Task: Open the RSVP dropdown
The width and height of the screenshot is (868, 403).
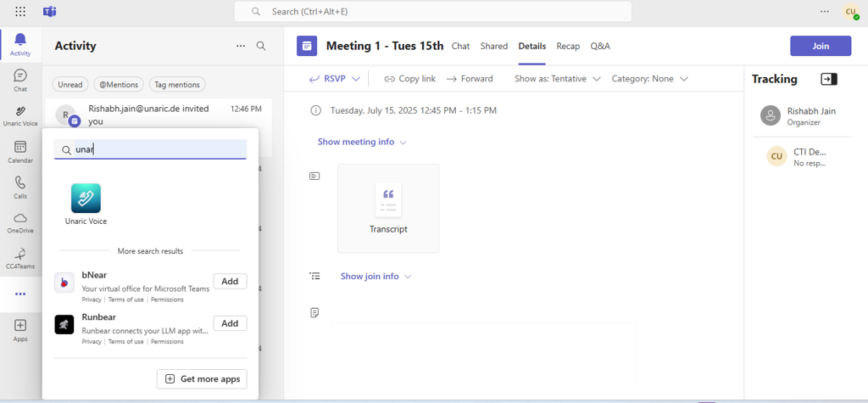Action: coord(334,79)
